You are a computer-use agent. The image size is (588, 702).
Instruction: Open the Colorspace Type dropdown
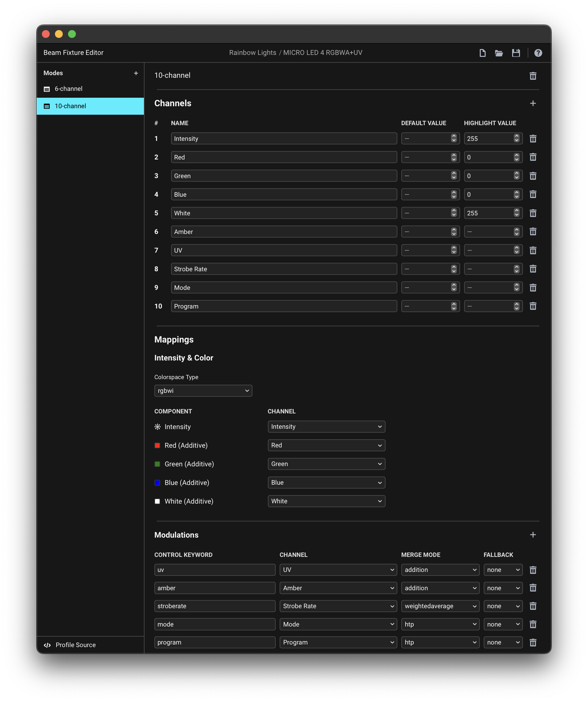203,391
